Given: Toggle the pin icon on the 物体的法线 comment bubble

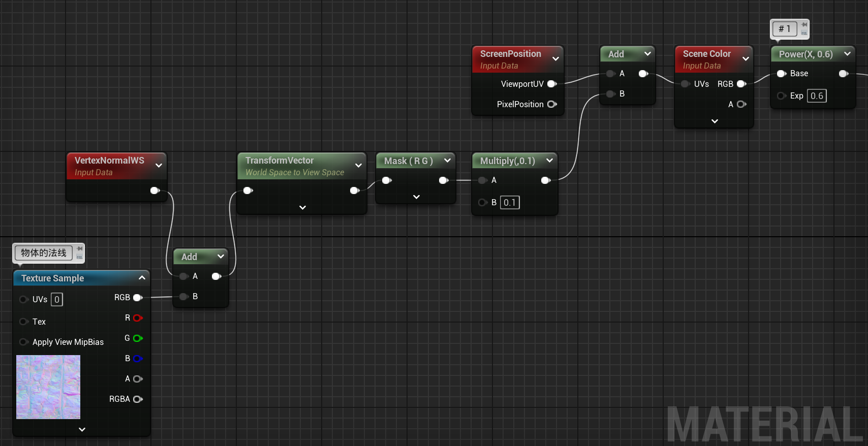Looking at the screenshot, I should [80, 249].
